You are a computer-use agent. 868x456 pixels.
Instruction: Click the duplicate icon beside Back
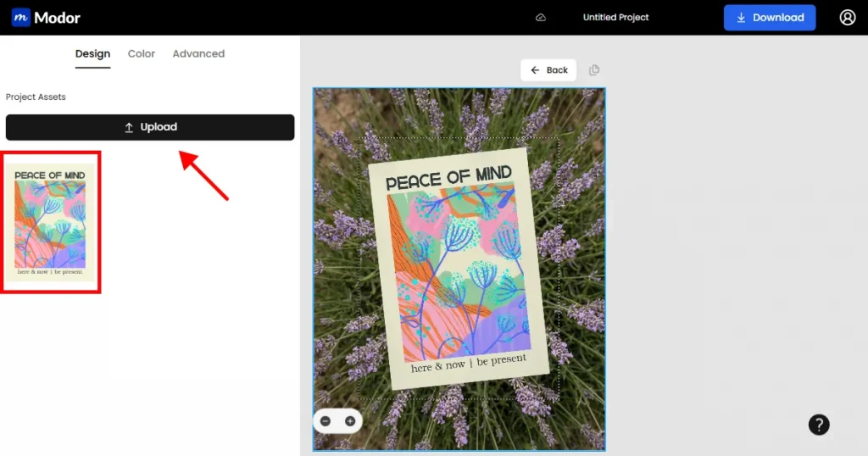594,70
